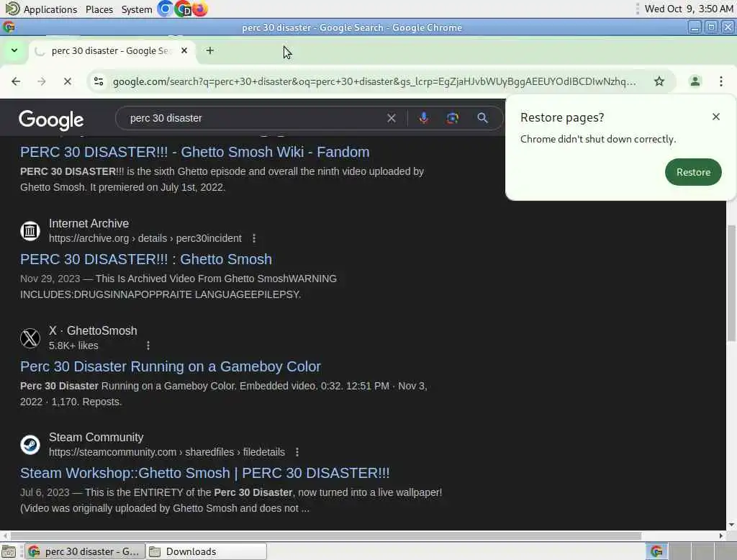Click the scroll down arrow
The image size is (737, 560).
(x=731, y=525)
